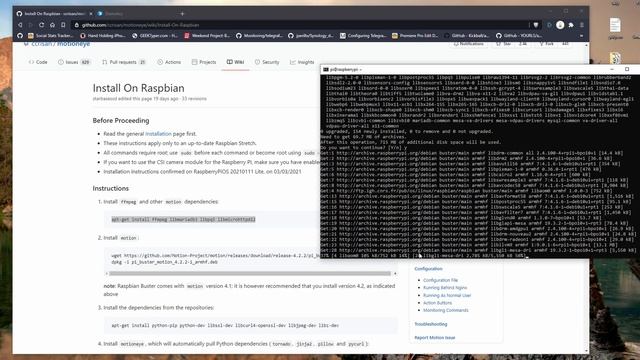This screenshot has height=360, width=640.
Task: Open a new browser tab with plus
Action: 182,13
